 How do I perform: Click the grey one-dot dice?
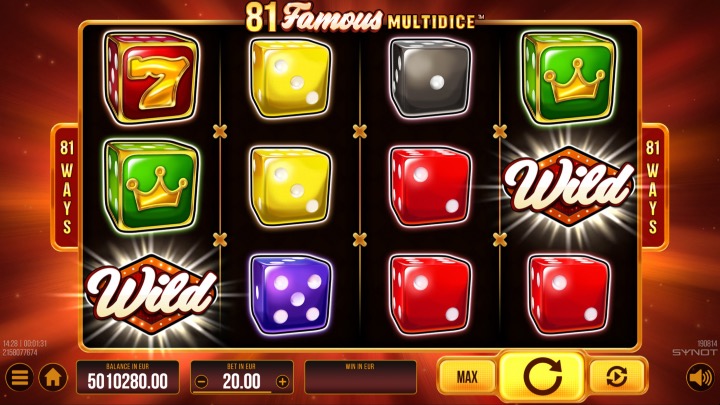(430, 77)
